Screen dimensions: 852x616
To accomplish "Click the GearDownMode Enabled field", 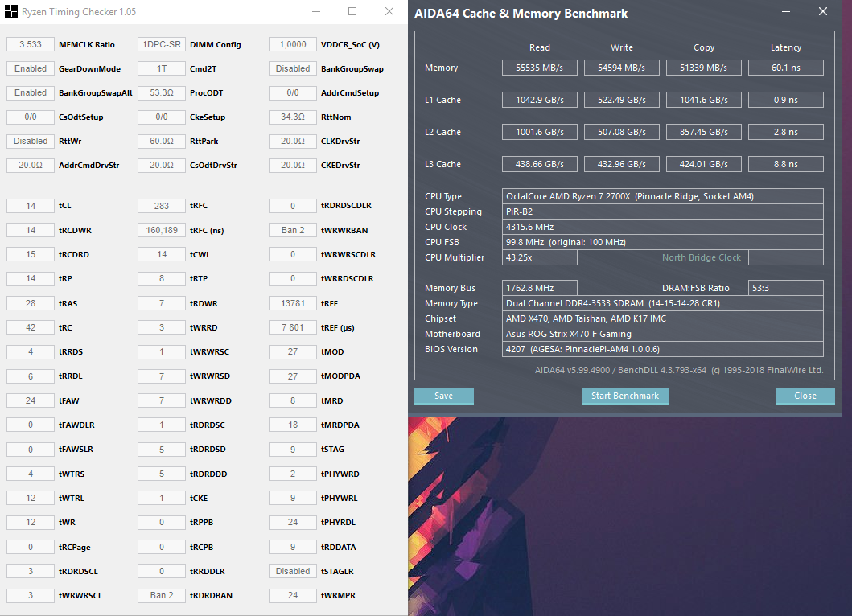I will click(x=31, y=68).
